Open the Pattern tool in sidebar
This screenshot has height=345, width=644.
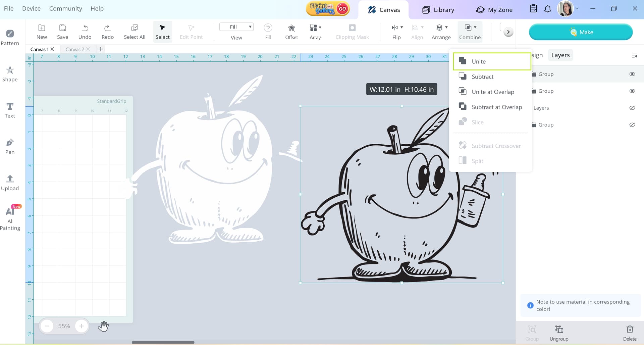click(10, 38)
